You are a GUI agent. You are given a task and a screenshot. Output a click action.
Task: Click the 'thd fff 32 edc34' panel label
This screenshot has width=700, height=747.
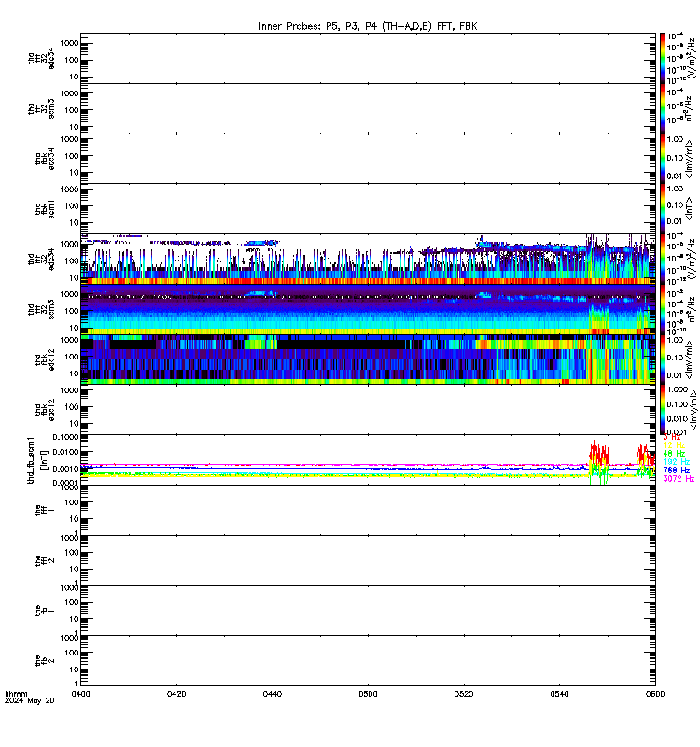coord(41,260)
